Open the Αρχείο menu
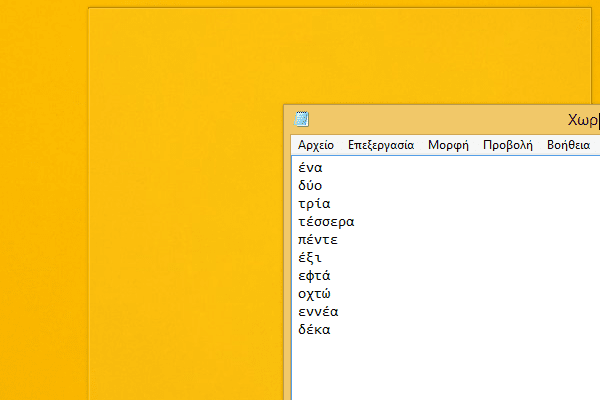This screenshot has width=600, height=400. (x=316, y=145)
